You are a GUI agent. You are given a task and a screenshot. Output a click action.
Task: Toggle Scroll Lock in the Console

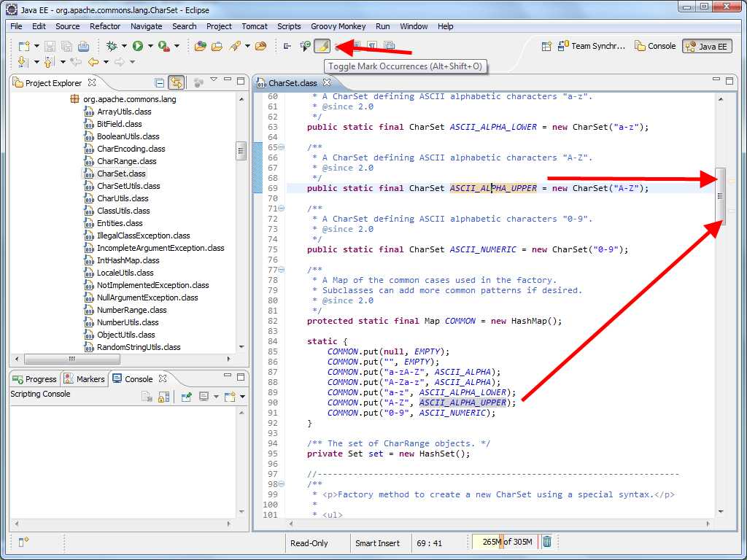pyautogui.click(x=163, y=396)
